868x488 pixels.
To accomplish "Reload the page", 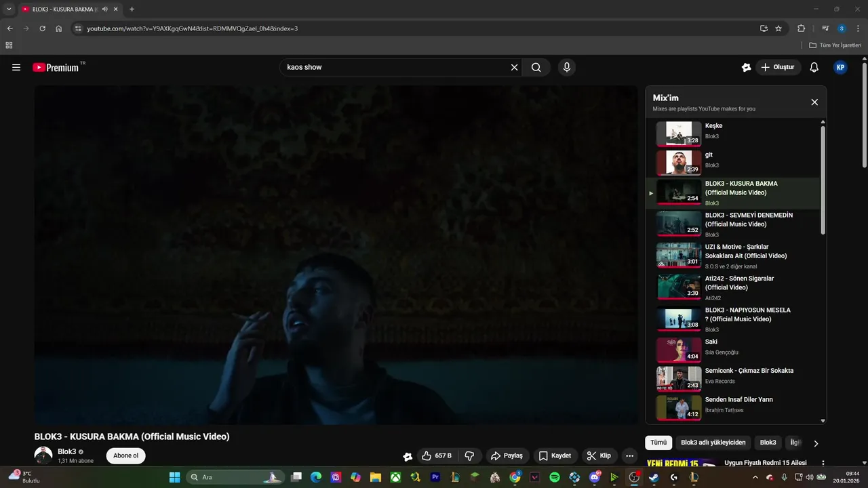I will point(42,28).
